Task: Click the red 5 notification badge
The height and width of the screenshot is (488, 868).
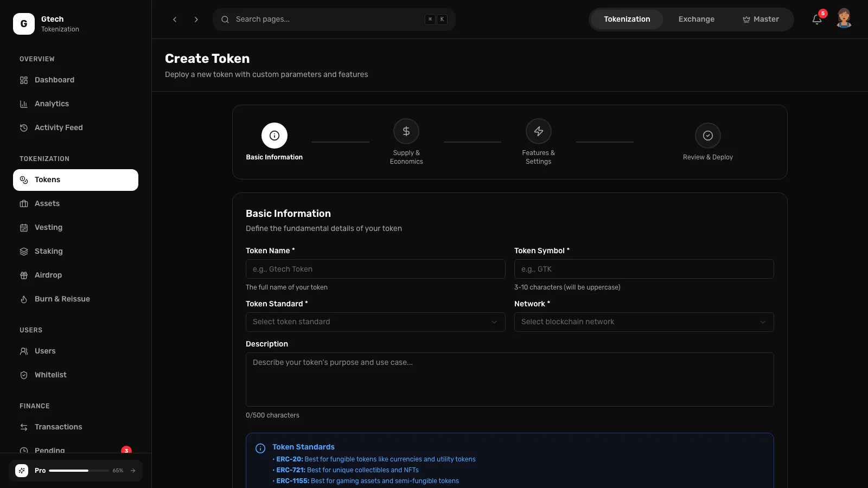Action: [x=823, y=14]
